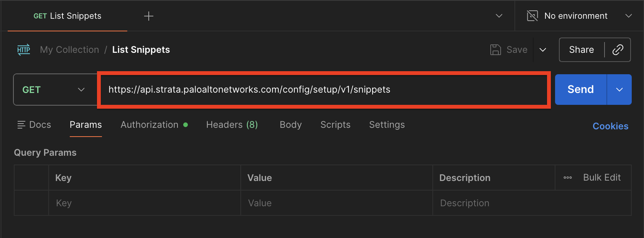This screenshot has height=238, width=644.
Task: Switch to the Params tab
Action: (x=86, y=125)
